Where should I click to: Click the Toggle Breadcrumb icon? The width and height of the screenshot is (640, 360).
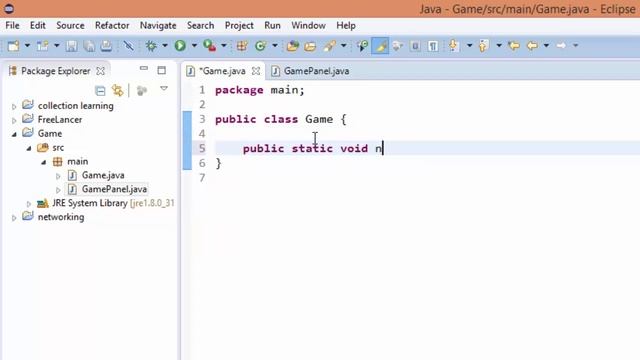(x=362, y=46)
